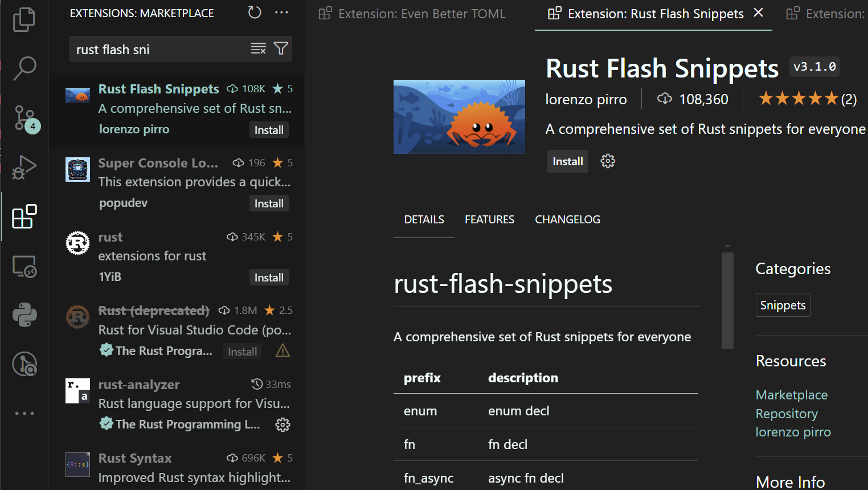Click publisher lorenzo pirro in the extension header
The width and height of the screenshot is (868, 490).
(x=586, y=99)
